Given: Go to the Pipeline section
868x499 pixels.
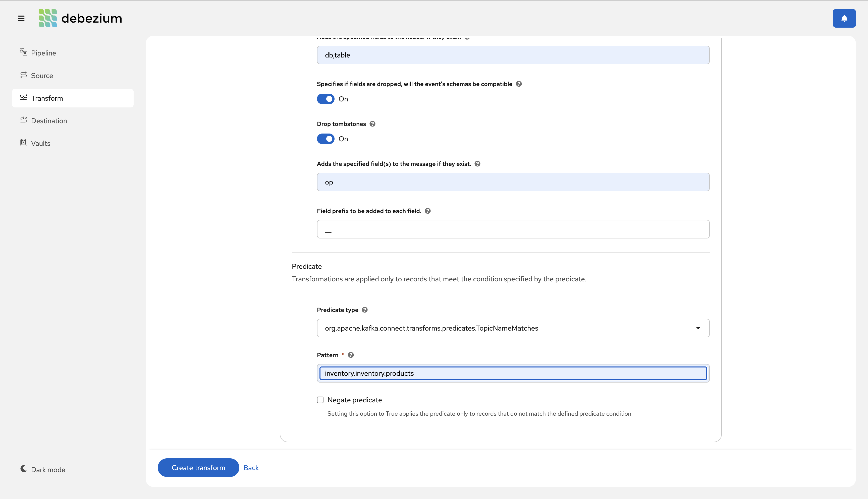Looking at the screenshot, I should click(x=43, y=53).
